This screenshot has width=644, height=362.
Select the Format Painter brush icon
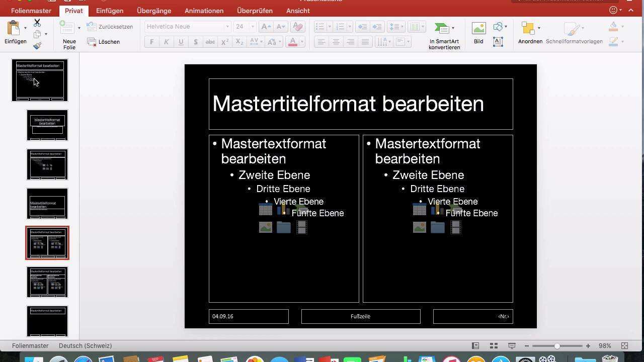(x=37, y=46)
